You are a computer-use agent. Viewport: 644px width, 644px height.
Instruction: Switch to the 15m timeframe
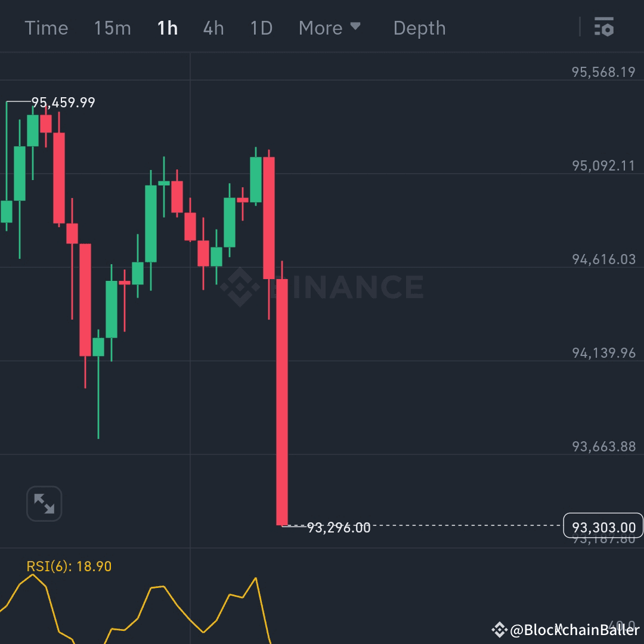click(x=112, y=27)
